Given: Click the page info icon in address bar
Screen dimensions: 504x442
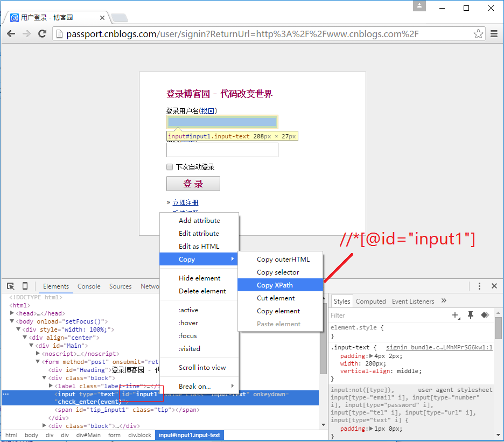Looking at the screenshot, I should 59,34.
